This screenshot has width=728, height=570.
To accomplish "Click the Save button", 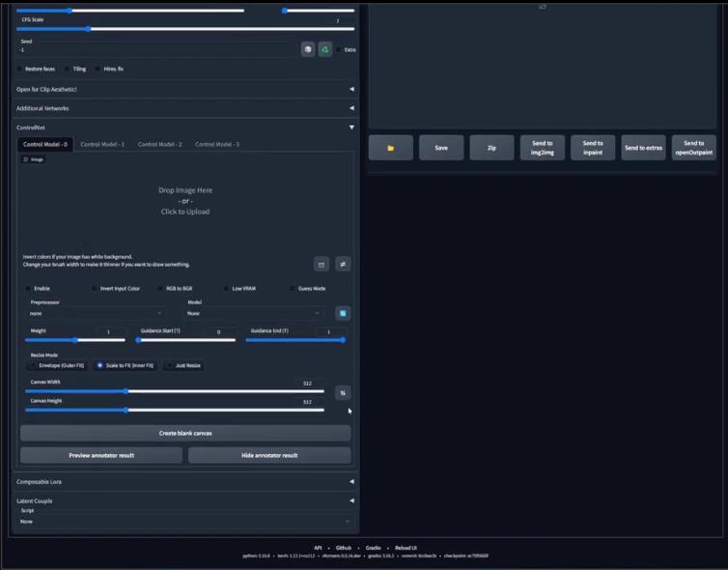I will coord(441,148).
